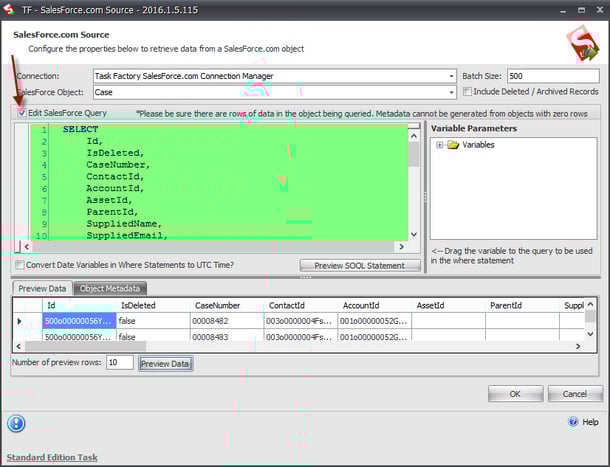
Task: Click the CaseNumber line in the query
Action: pos(118,165)
